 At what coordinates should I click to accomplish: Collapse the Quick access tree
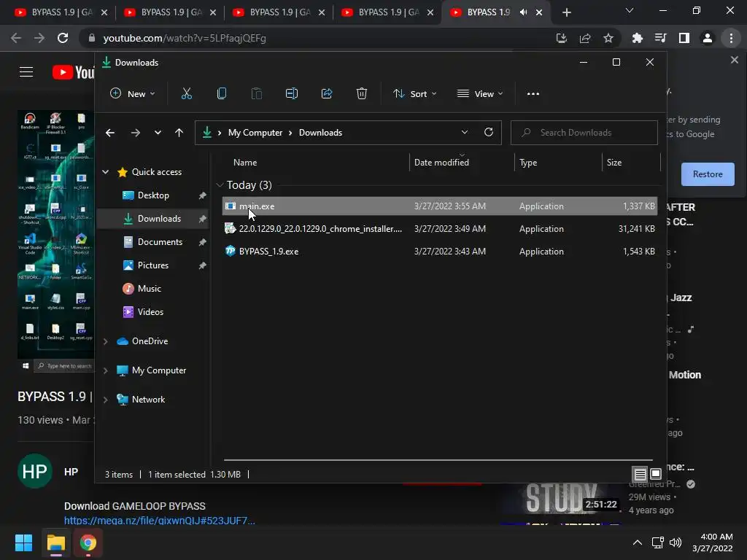pyautogui.click(x=105, y=172)
